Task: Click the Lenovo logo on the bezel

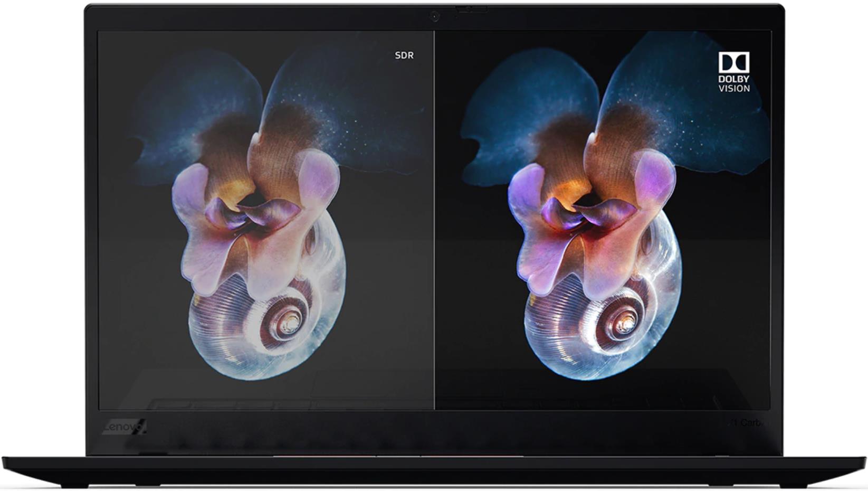Action: (x=125, y=427)
